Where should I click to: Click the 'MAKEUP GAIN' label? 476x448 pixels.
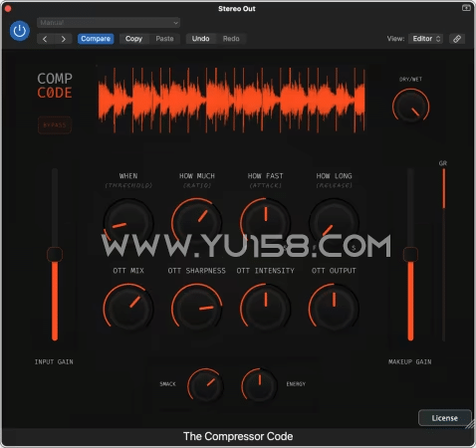coord(410,362)
